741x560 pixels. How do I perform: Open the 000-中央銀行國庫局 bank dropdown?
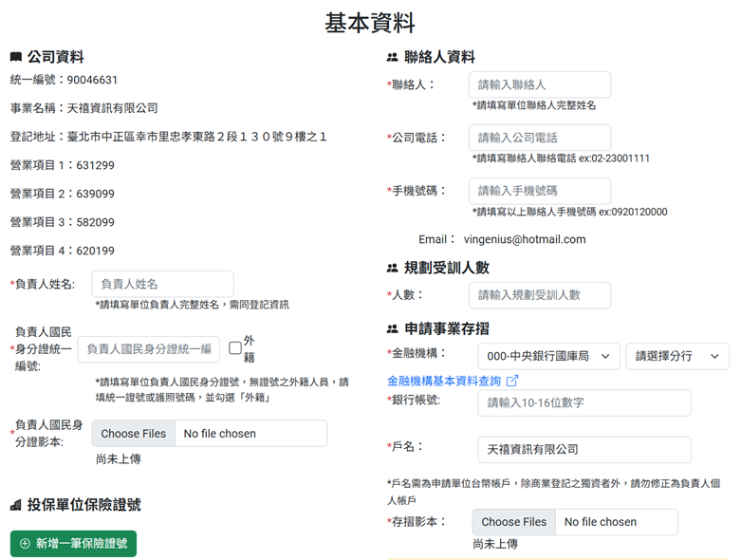[549, 356]
